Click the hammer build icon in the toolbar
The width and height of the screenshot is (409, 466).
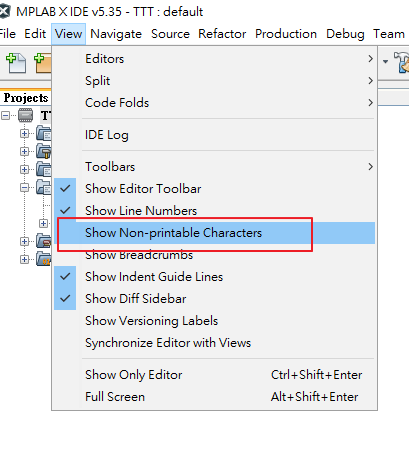click(x=401, y=62)
